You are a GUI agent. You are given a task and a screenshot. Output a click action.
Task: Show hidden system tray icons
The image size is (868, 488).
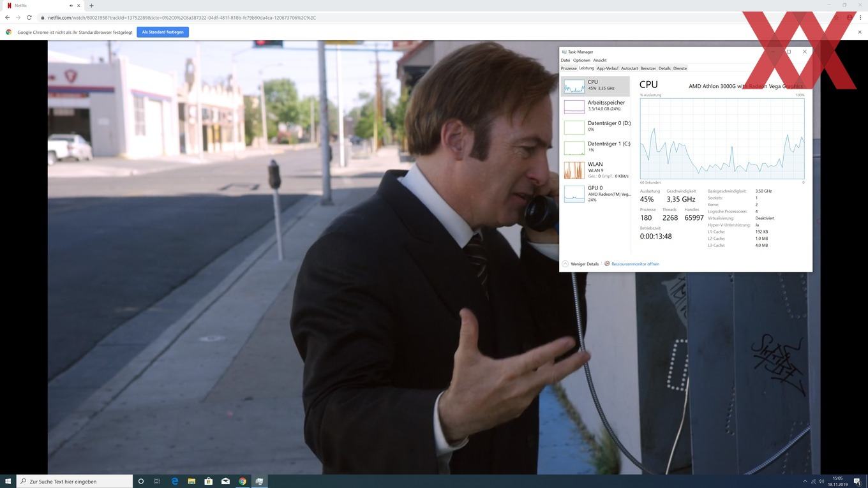(805, 482)
